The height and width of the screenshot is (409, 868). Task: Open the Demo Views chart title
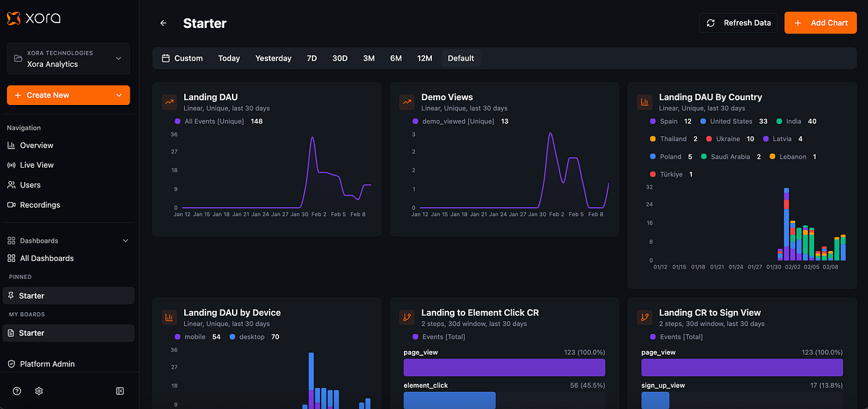pyautogui.click(x=447, y=97)
